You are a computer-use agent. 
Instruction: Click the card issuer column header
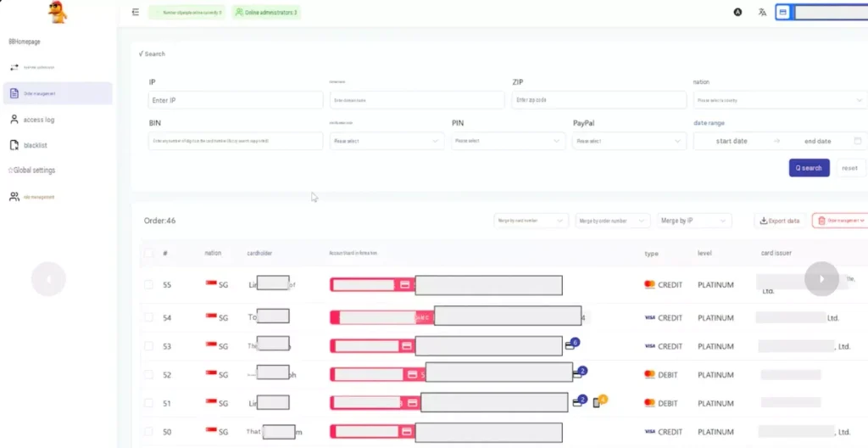tap(776, 253)
